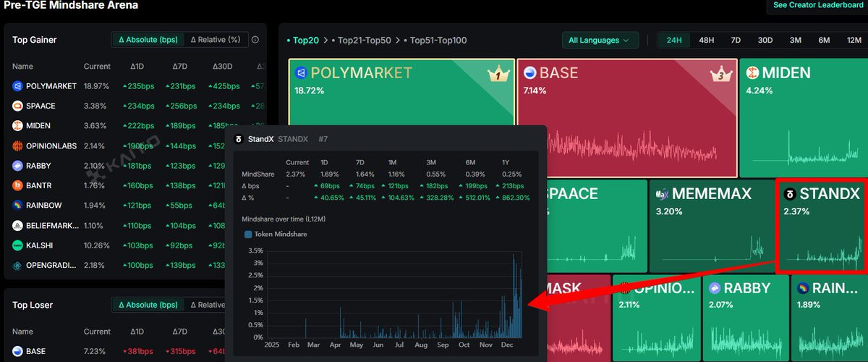
Task: Click the POLYMARKET icon in Top Gainer list
Action: point(17,86)
